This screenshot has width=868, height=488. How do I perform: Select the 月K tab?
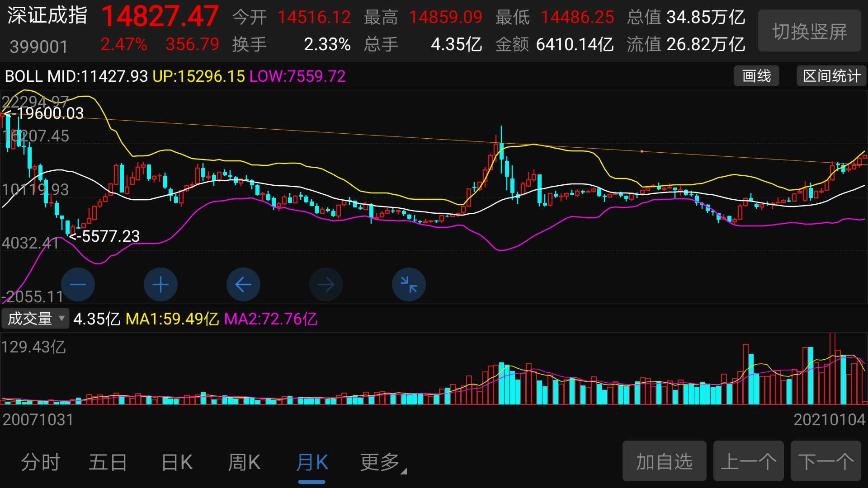312,462
